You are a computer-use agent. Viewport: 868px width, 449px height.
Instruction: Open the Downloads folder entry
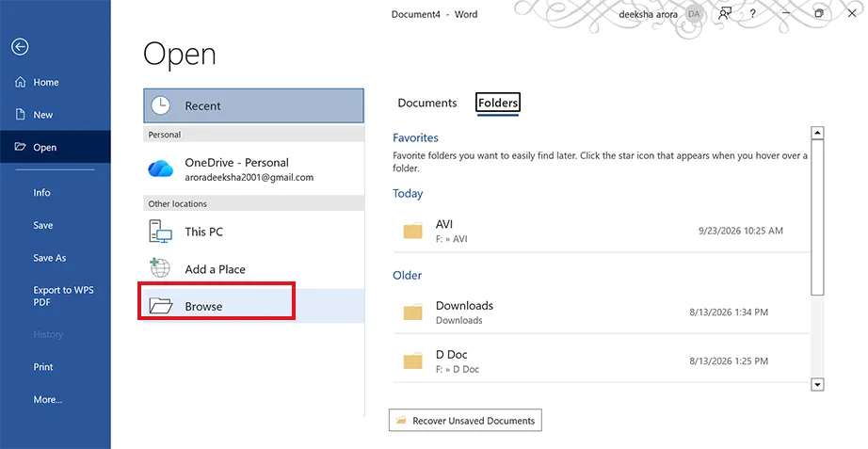tap(602, 313)
